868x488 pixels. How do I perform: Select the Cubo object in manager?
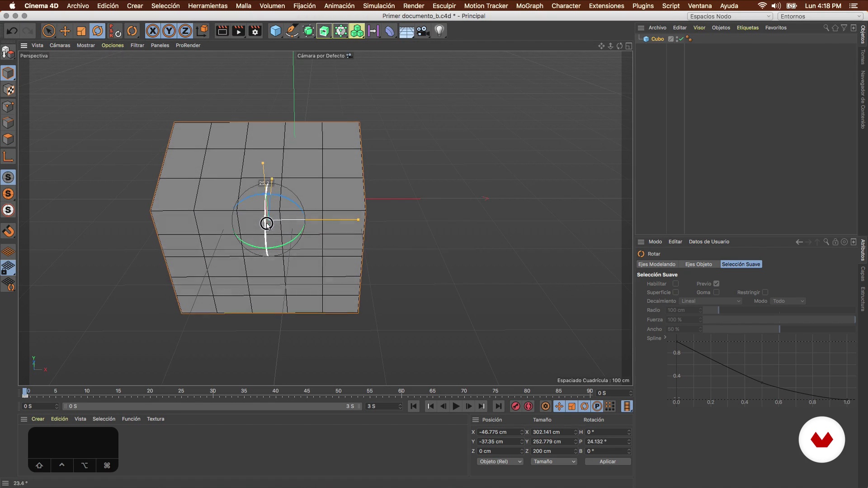coord(657,39)
